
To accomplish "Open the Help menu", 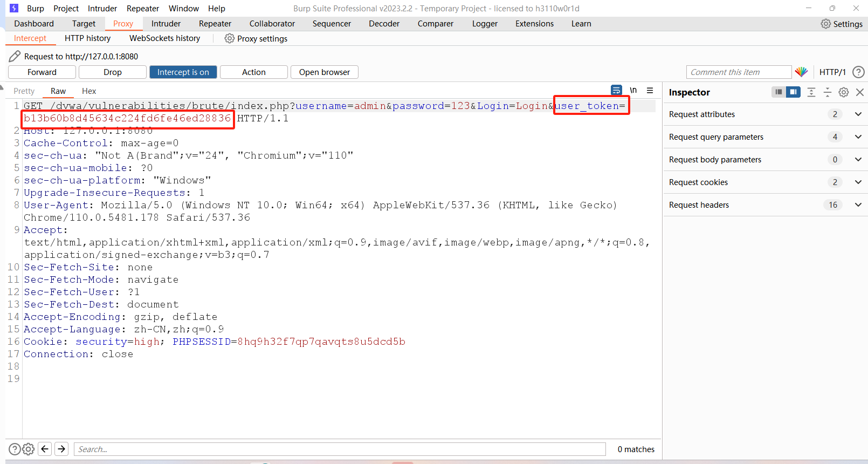I will coord(217,8).
